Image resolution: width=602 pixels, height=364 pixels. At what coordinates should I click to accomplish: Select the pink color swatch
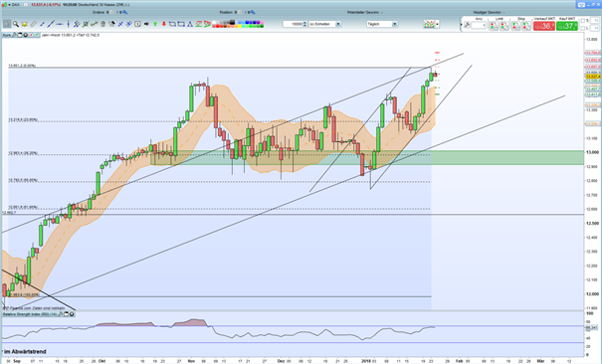tap(262, 22)
